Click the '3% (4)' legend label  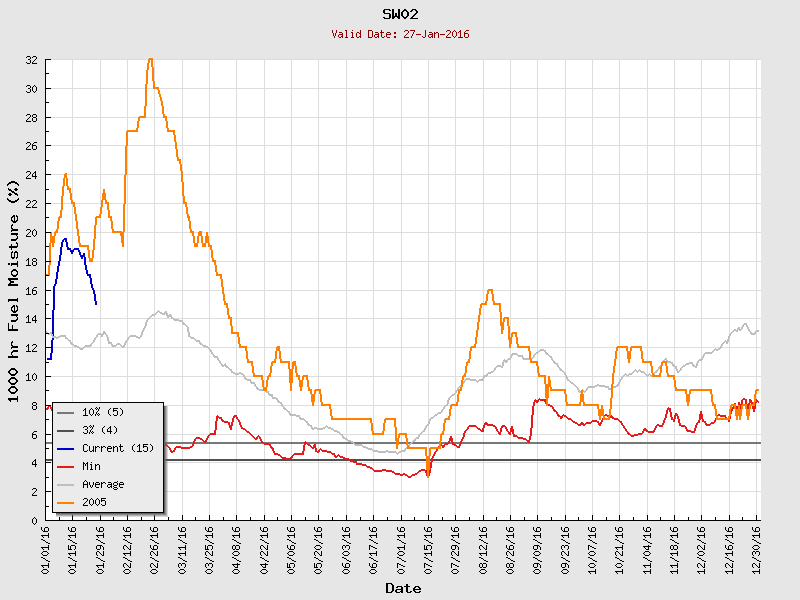pos(100,430)
